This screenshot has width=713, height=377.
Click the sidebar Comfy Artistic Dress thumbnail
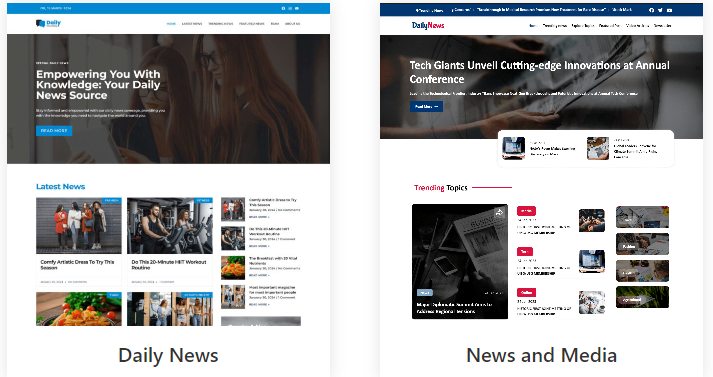[x=233, y=209]
